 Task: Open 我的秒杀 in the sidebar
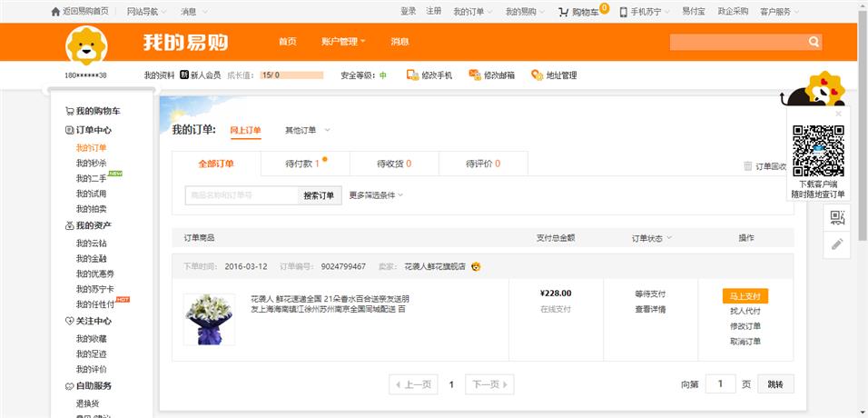pyautogui.click(x=92, y=163)
